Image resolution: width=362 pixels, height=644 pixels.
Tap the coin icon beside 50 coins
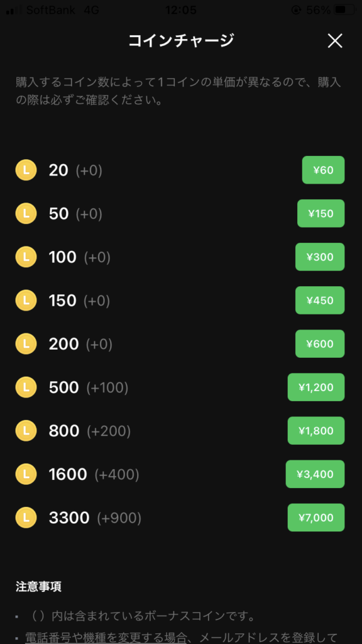(26, 214)
